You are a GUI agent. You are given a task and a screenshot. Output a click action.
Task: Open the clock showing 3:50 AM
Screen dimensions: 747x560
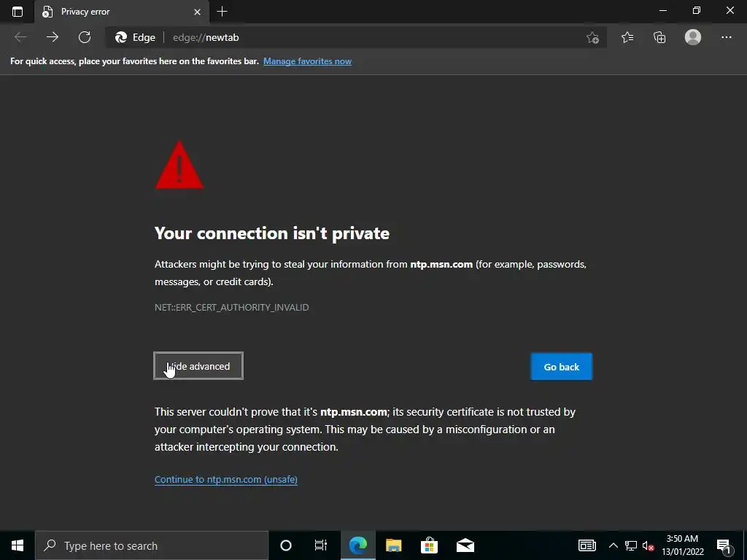point(683,545)
